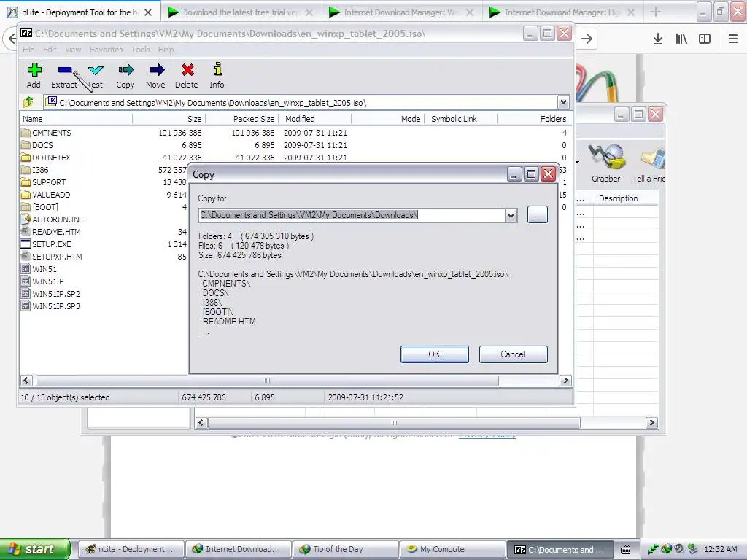The height and width of the screenshot is (560, 747).
Task: Select the DOCS folder icon
Action: coord(26,145)
